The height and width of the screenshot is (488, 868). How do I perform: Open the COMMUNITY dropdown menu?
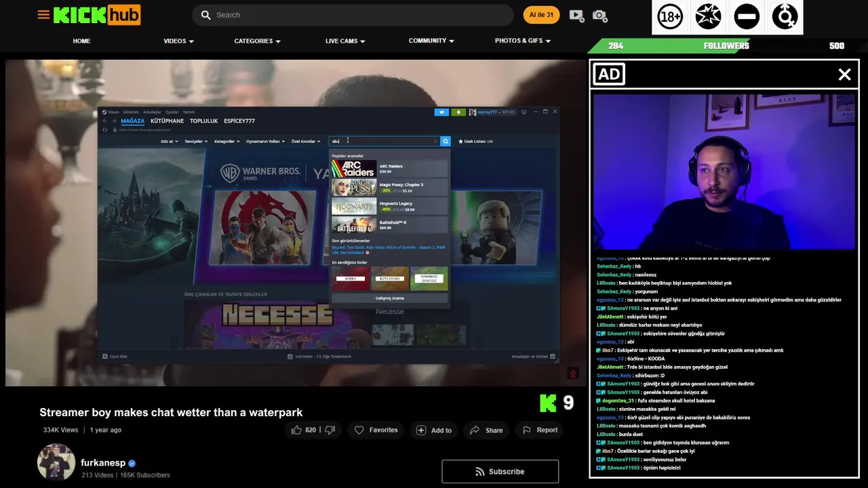[431, 41]
